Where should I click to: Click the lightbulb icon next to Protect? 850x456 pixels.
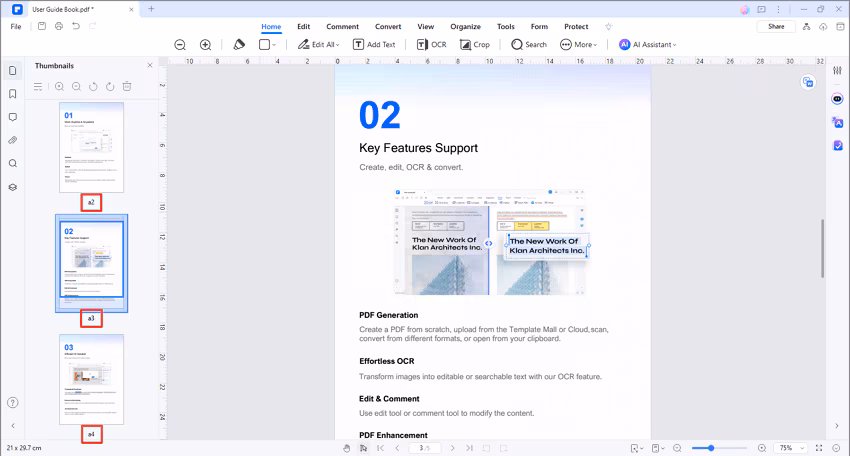609,27
